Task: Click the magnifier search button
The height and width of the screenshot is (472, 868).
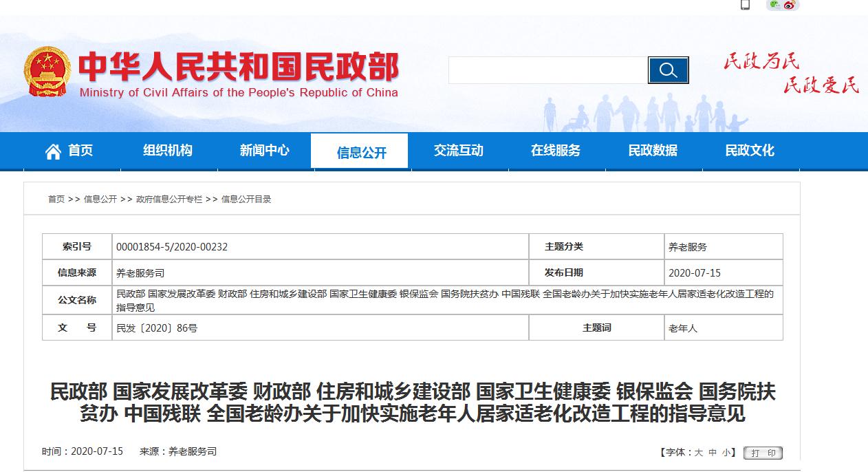Action: (x=668, y=70)
